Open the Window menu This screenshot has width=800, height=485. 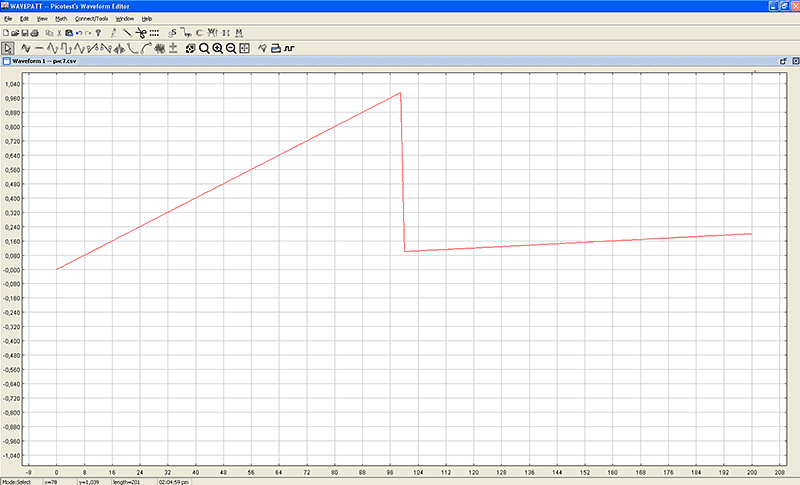pyautogui.click(x=124, y=19)
